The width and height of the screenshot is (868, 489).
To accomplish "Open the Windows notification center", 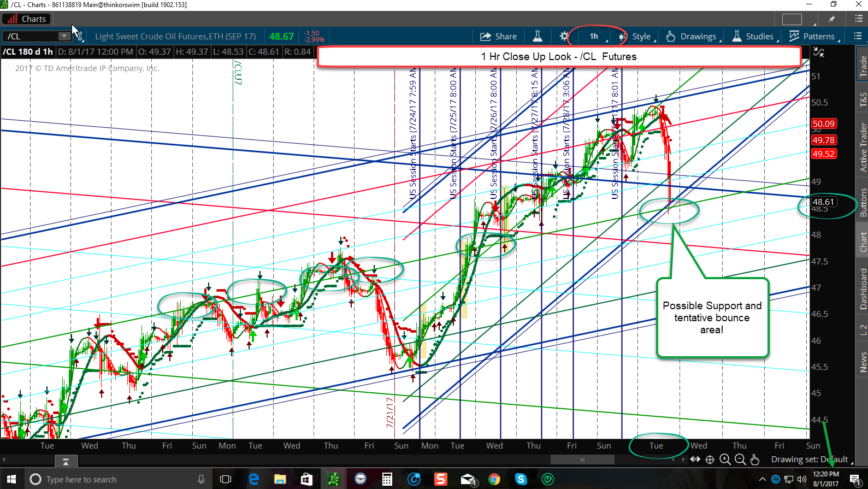I will [855, 479].
